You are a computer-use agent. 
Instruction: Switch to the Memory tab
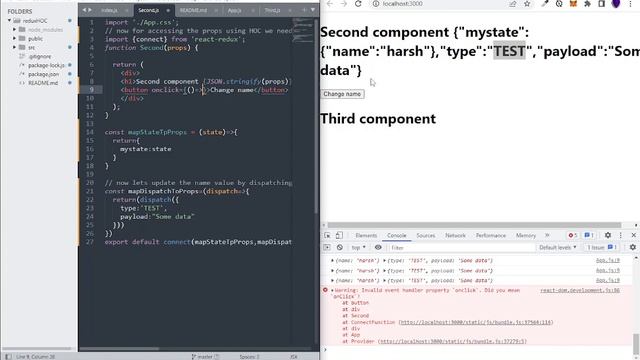coord(526,236)
